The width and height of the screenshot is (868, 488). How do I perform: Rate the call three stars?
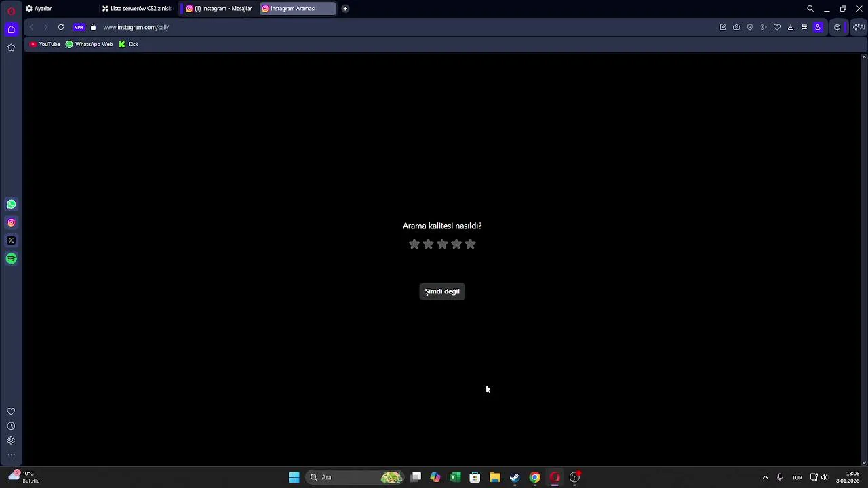pyautogui.click(x=442, y=244)
